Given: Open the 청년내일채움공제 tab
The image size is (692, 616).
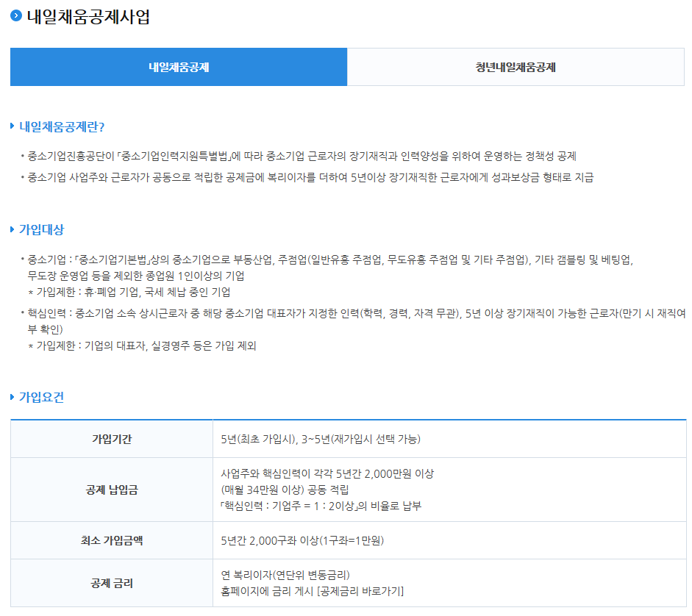Looking at the screenshot, I should [515, 67].
